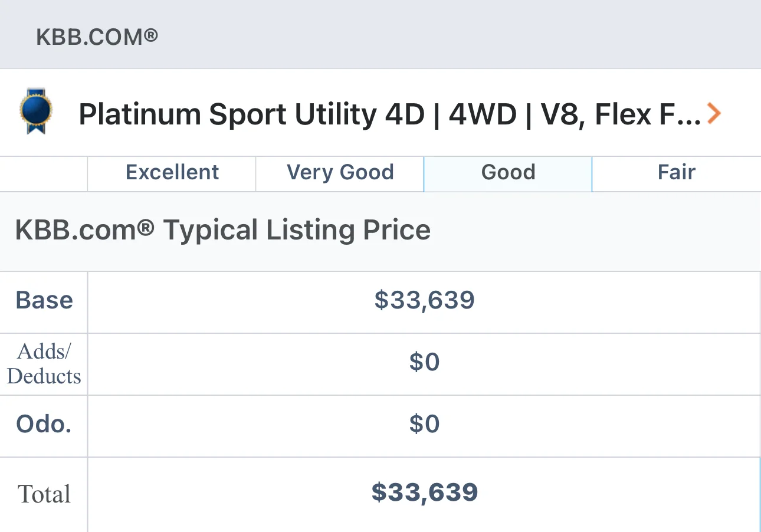Click the Base price value $33,639

pyautogui.click(x=424, y=300)
